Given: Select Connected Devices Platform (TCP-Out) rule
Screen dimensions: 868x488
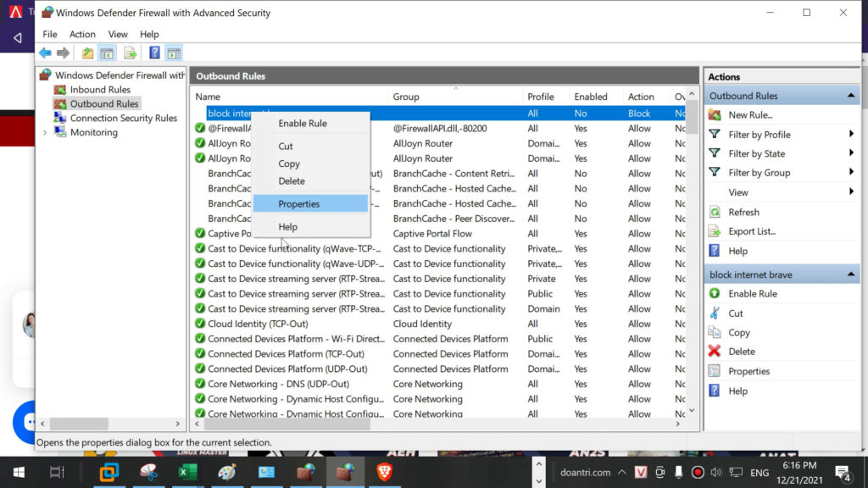Looking at the screenshot, I should click(x=286, y=353).
